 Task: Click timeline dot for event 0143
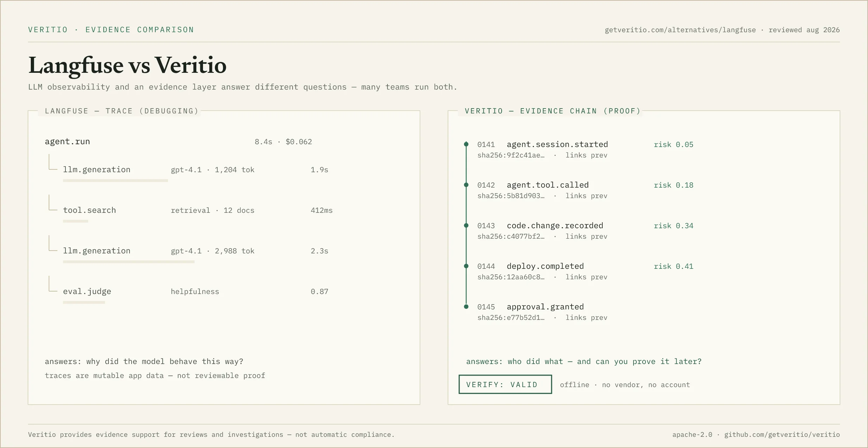tap(466, 225)
